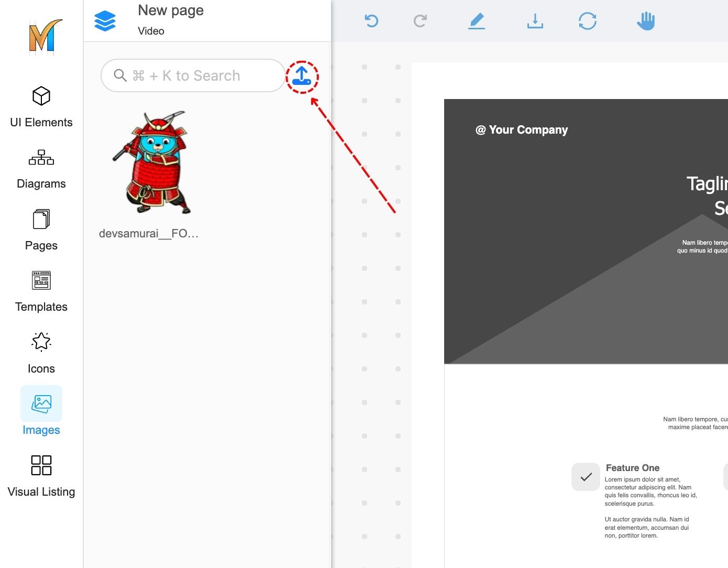Go to the Icons library
The height and width of the screenshot is (568, 728).
click(41, 353)
